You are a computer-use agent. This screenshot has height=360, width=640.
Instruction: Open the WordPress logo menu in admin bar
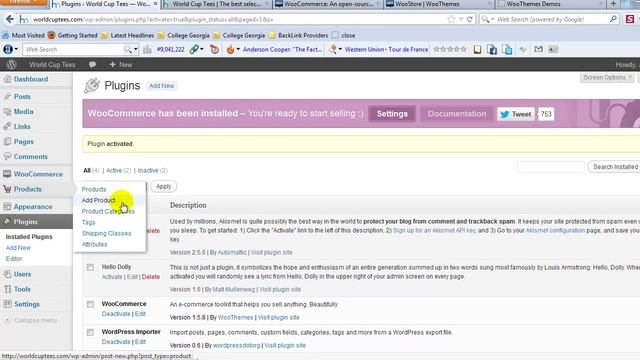(11, 64)
